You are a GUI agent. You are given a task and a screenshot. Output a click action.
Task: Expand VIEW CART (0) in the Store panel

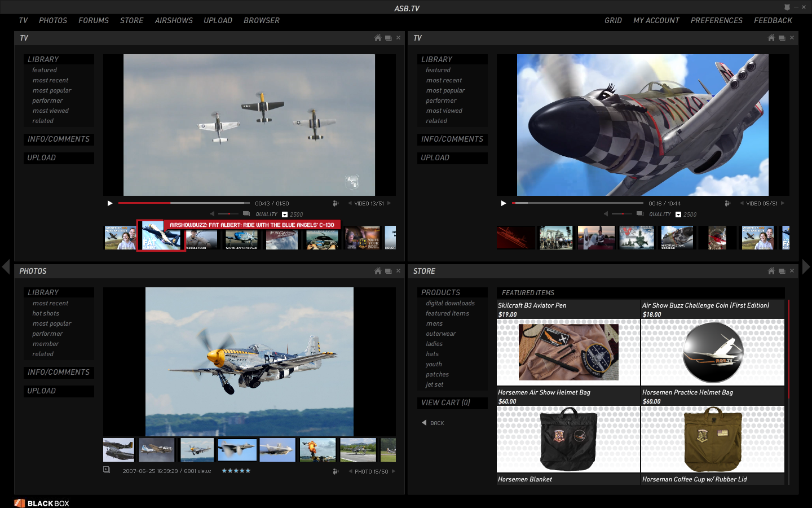pos(452,403)
